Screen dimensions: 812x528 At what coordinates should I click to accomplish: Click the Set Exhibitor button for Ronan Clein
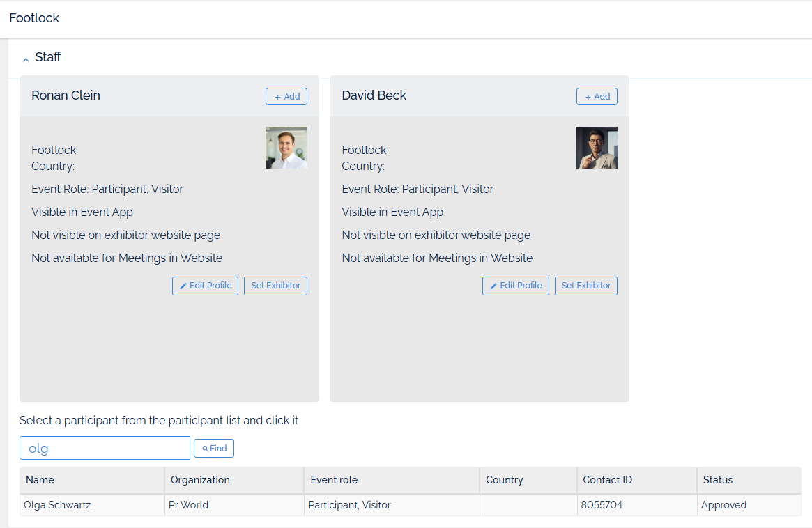[275, 286]
